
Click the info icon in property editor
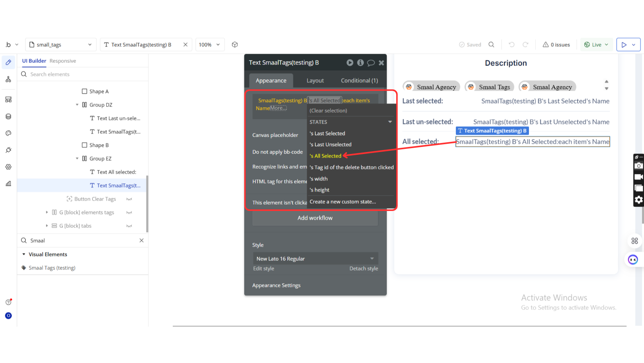tap(360, 63)
